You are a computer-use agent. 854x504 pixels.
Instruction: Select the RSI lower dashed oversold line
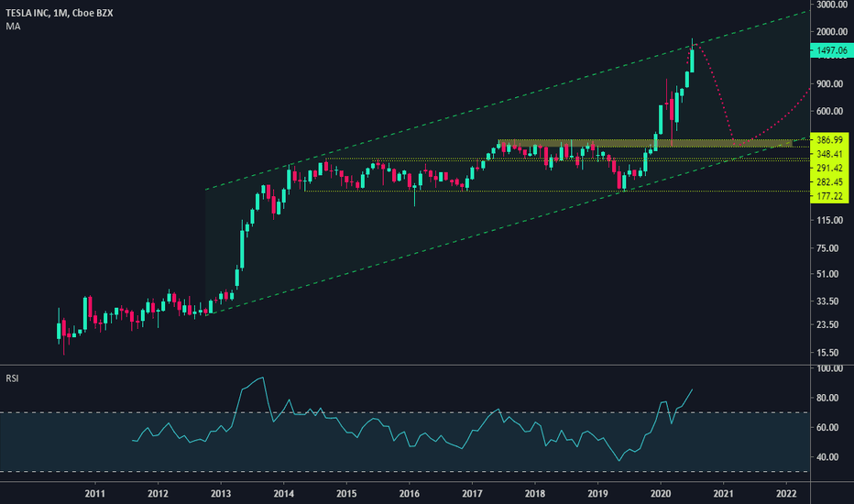[405, 471]
